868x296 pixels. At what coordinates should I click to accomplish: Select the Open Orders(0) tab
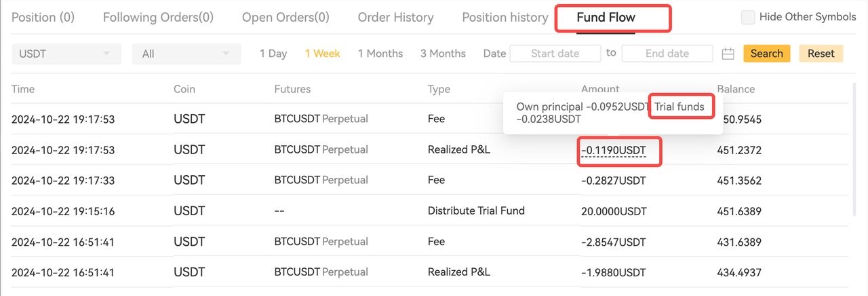tap(285, 18)
